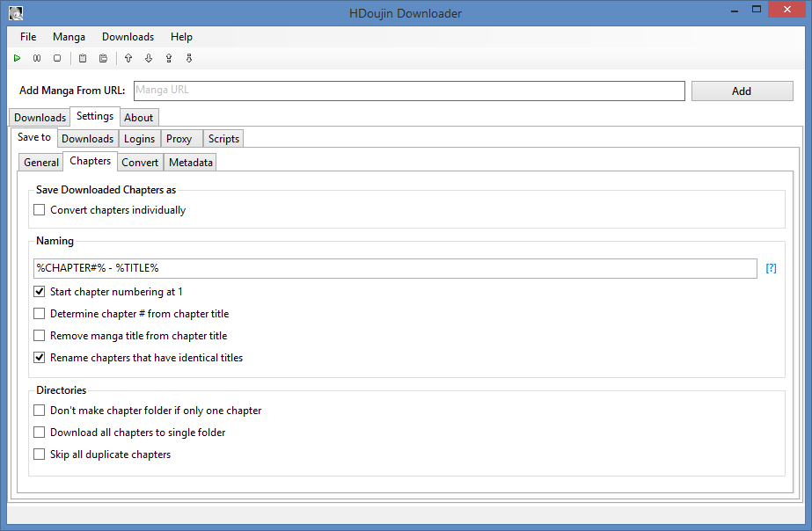
Task: Enable Convert chapters individually
Action: coord(40,210)
